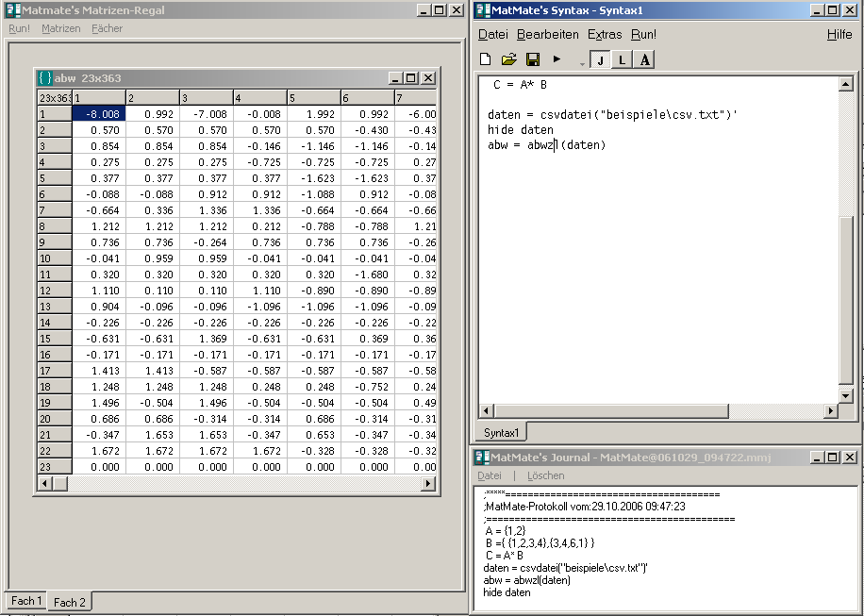This screenshot has height=616, width=864.
Task: Click the abw matrix window's braces icon
Action: click(44, 78)
